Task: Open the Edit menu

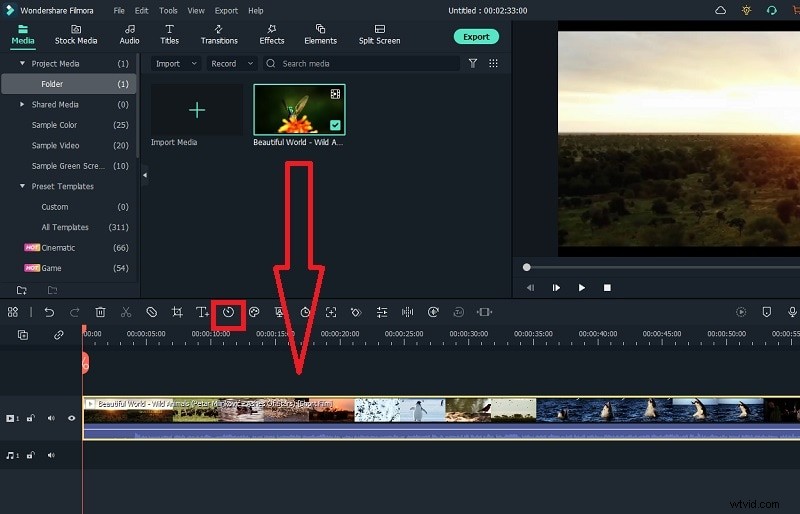Action: [141, 10]
